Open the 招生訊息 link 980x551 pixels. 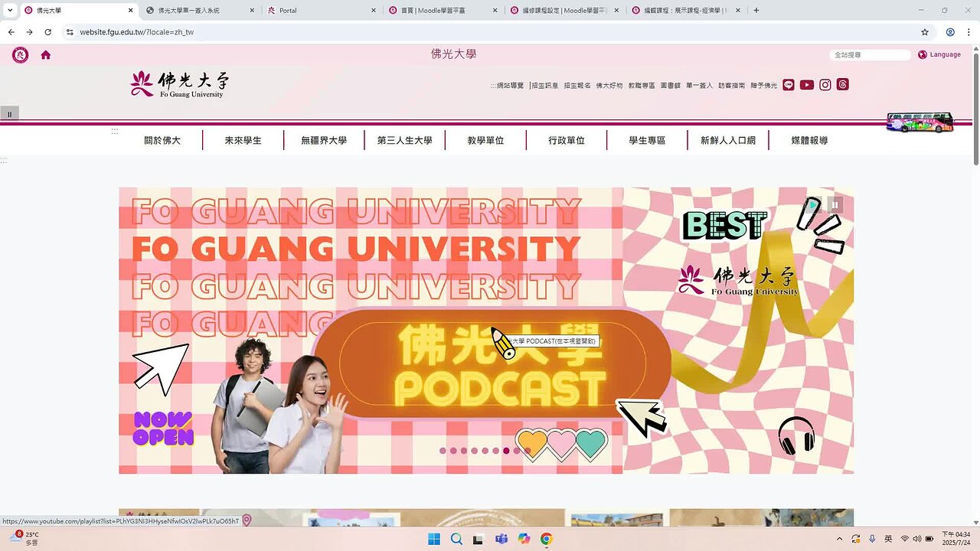(545, 86)
